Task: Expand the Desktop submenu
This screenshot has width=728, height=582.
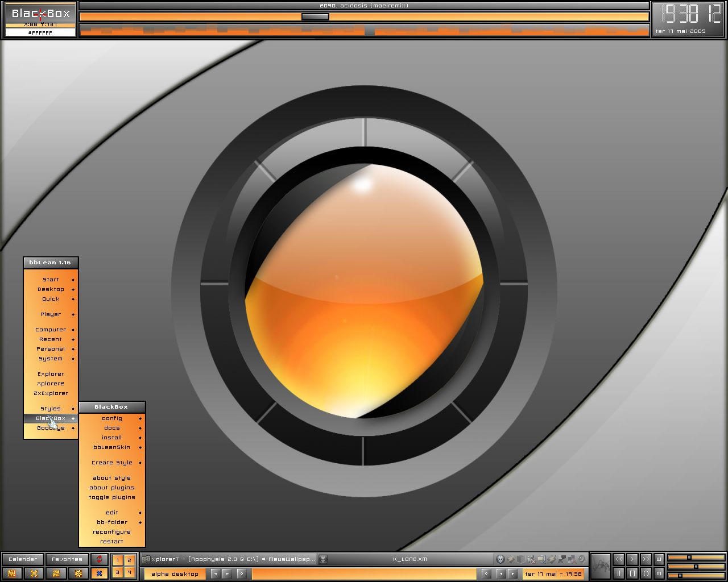Action: click(x=51, y=289)
